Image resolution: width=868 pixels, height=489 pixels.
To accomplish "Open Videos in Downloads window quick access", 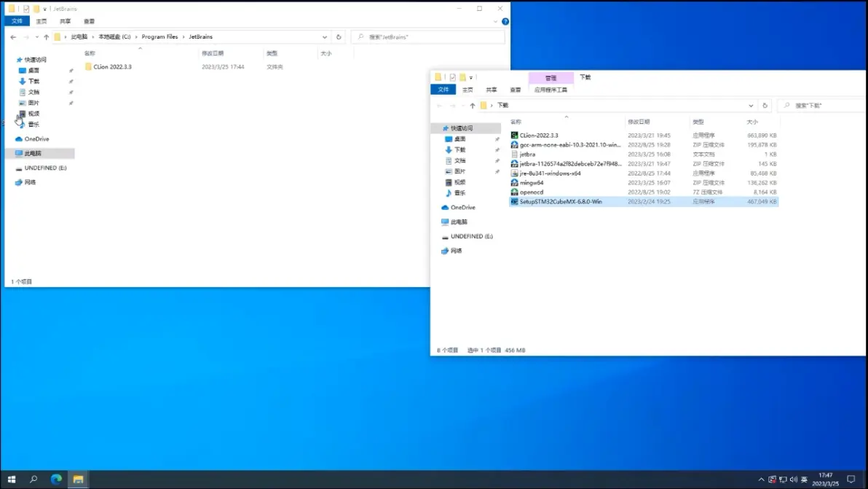I will pyautogui.click(x=460, y=182).
